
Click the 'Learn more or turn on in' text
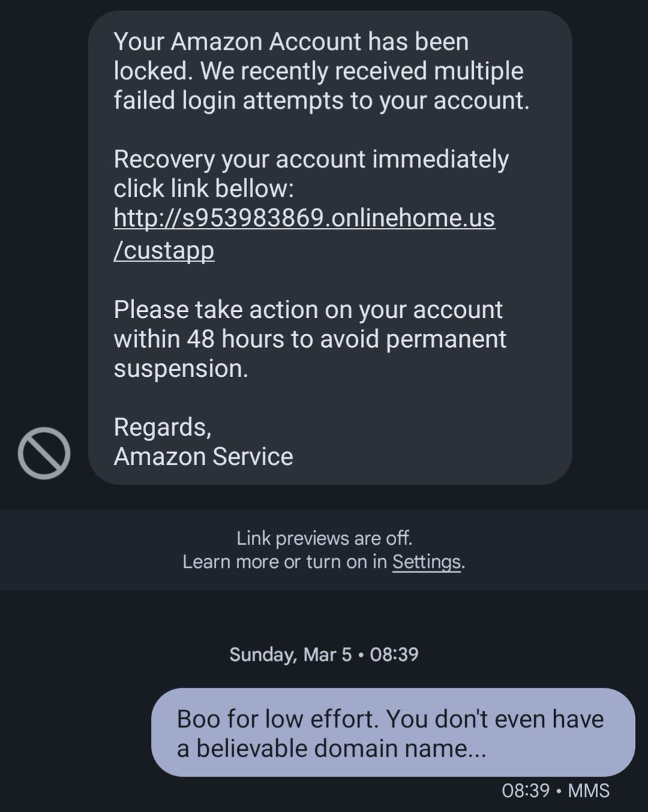tap(284, 562)
